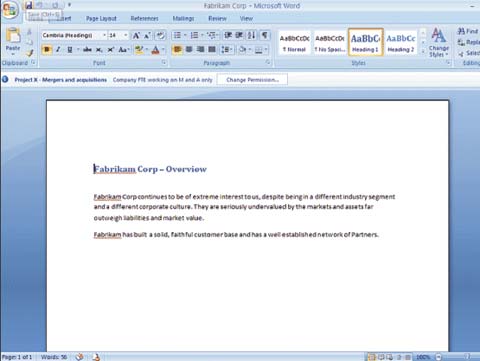Screen dimensions: 480x361
Task: Click the Change Permission button
Action: point(252,80)
